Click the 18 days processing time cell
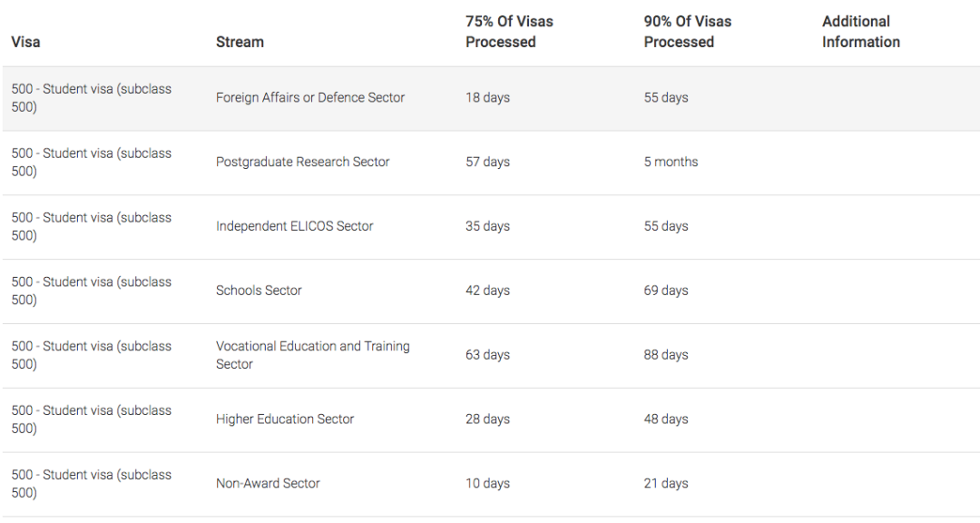Viewport: 980px width, 523px height. tap(487, 97)
